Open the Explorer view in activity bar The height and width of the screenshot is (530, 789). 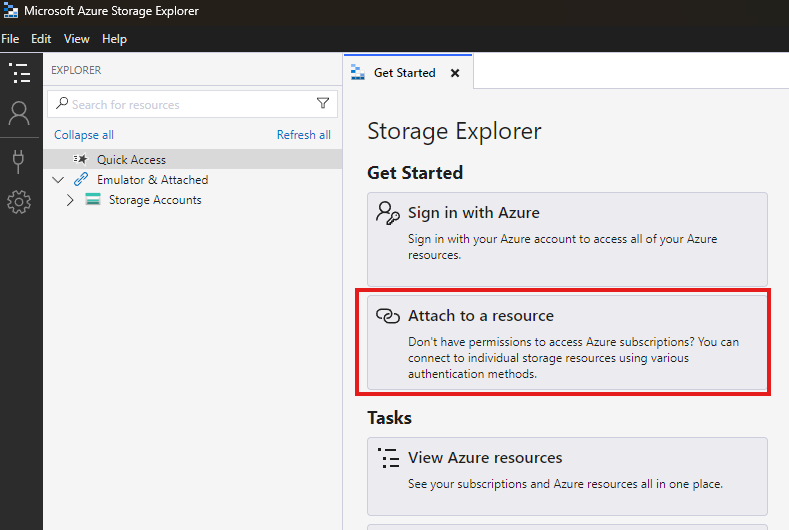[x=19, y=73]
